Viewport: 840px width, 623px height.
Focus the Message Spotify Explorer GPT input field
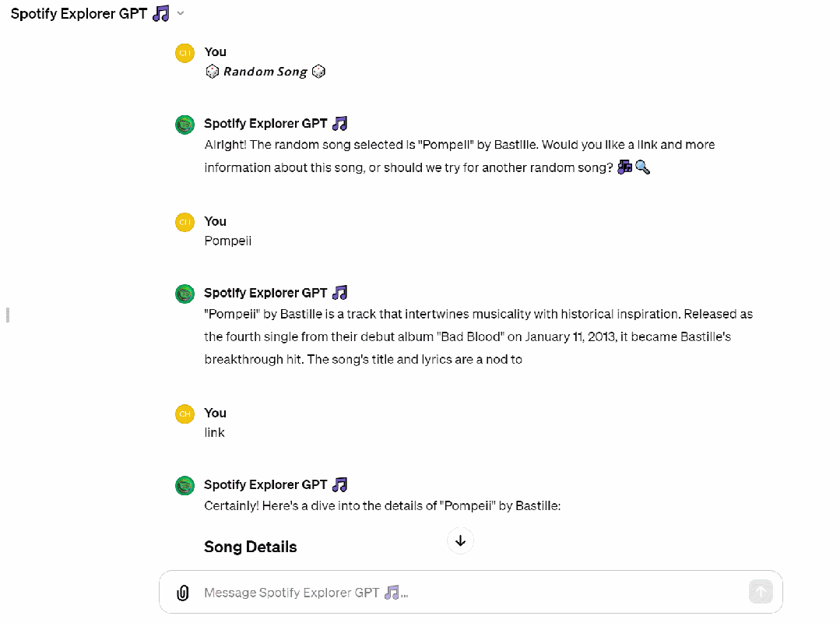pyautogui.click(x=467, y=593)
